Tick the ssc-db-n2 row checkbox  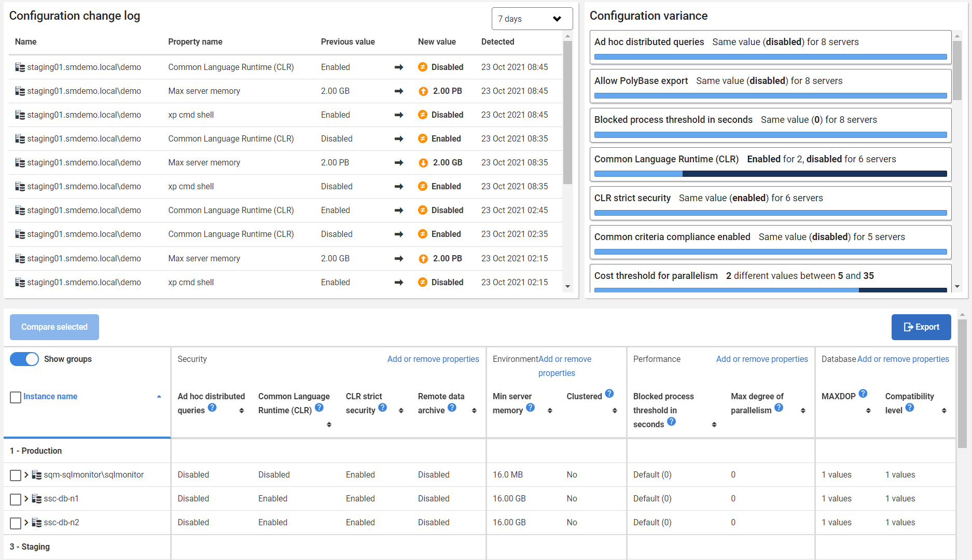[x=16, y=523]
